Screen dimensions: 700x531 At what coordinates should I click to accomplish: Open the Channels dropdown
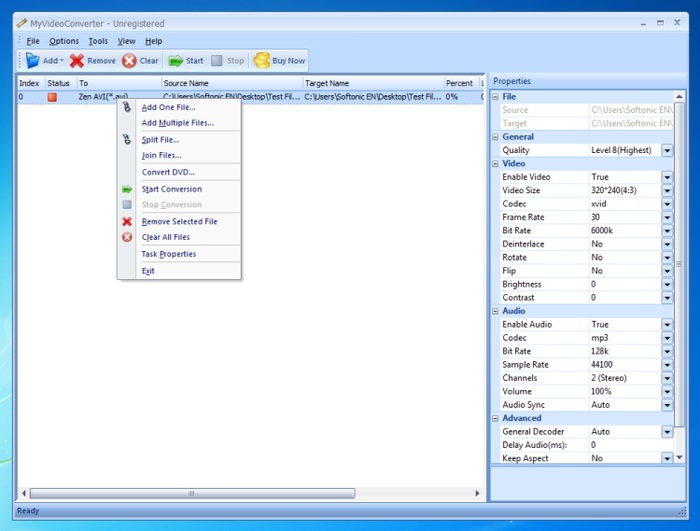click(667, 378)
